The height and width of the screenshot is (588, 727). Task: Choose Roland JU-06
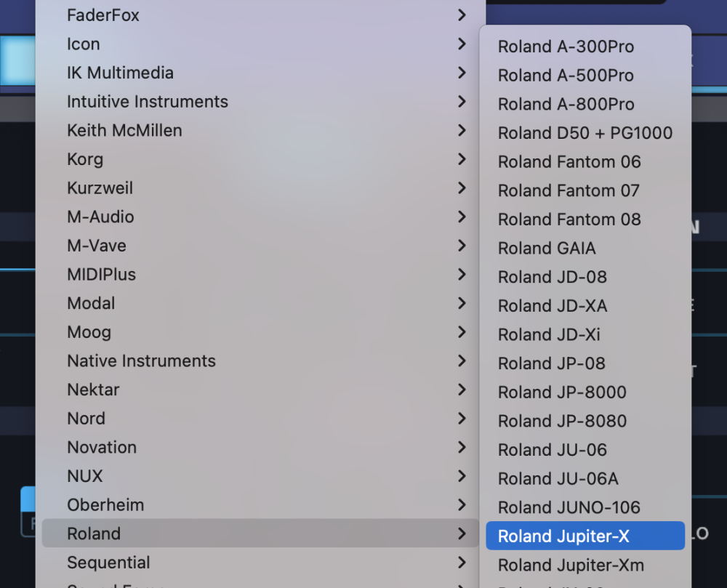tap(585, 449)
